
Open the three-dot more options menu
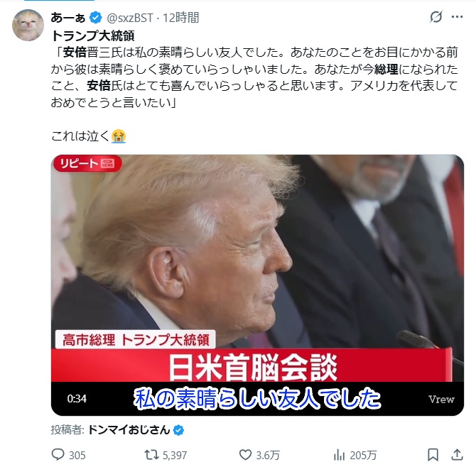[458, 17]
